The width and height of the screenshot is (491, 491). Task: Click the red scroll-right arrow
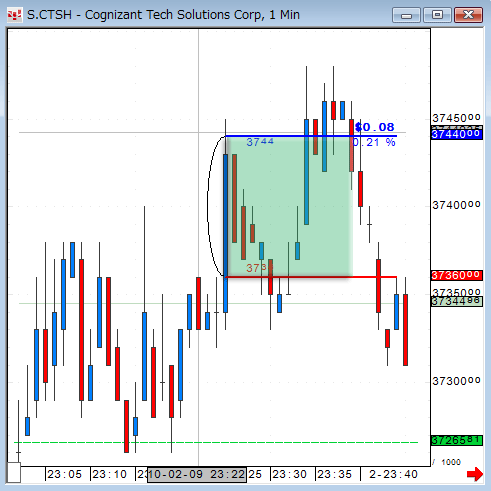[x=475, y=474]
